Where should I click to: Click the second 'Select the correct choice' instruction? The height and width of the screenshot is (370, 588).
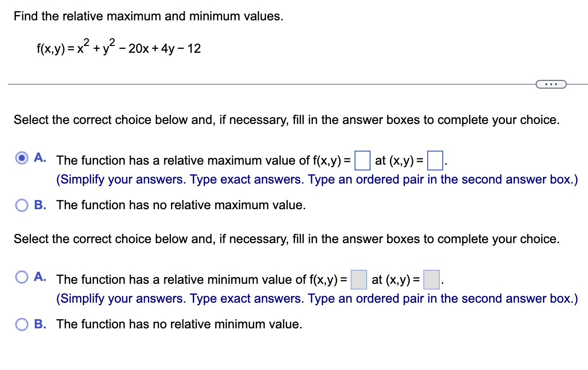click(x=287, y=239)
